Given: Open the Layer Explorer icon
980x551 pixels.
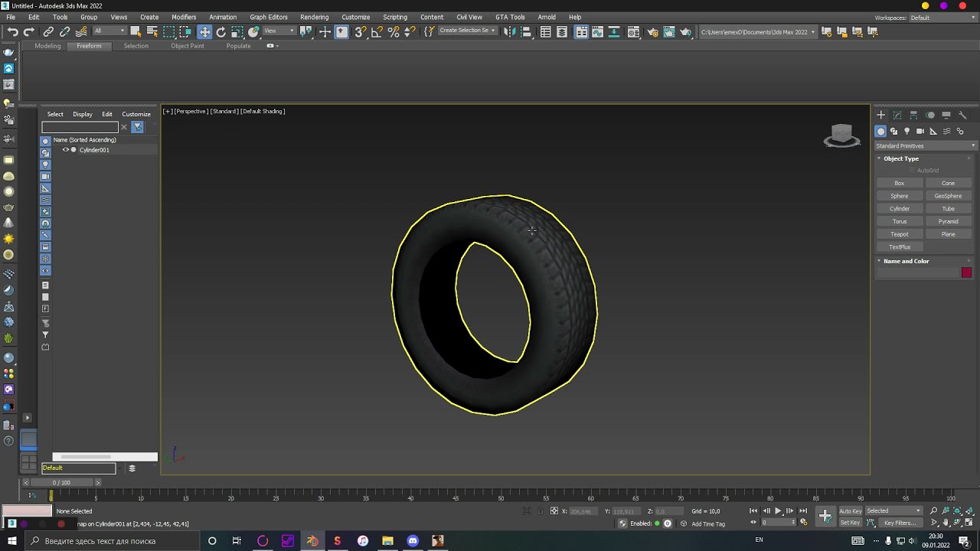Looking at the screenshot, I should (562, 31).
